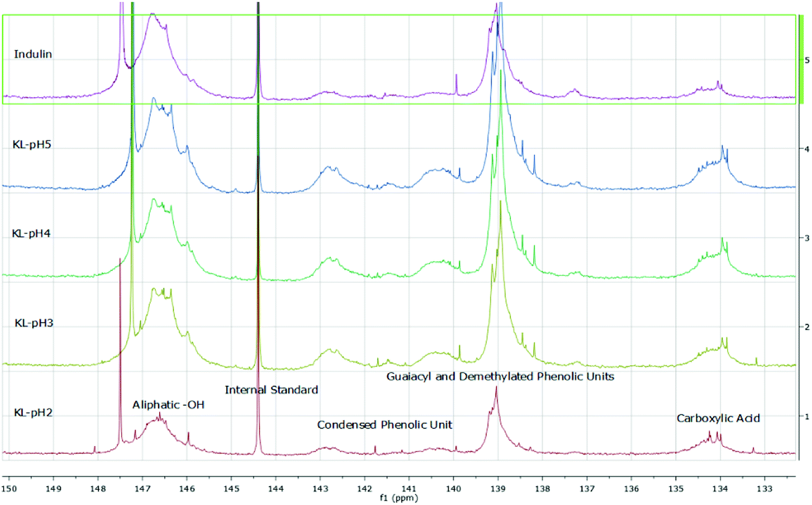Click the 134 ppm axis tick label
Screen dimensions: 812x505
click(x=720, y=489)
